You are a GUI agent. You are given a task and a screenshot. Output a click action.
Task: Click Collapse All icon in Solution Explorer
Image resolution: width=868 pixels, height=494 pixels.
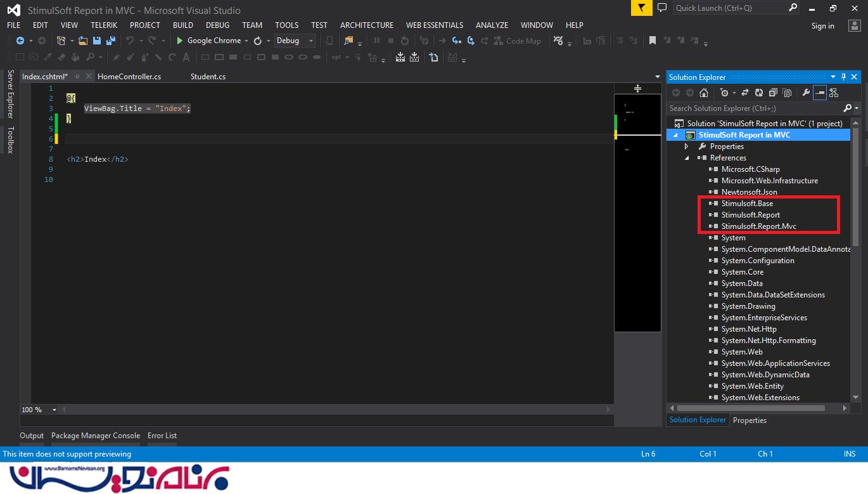coord(773,93)
